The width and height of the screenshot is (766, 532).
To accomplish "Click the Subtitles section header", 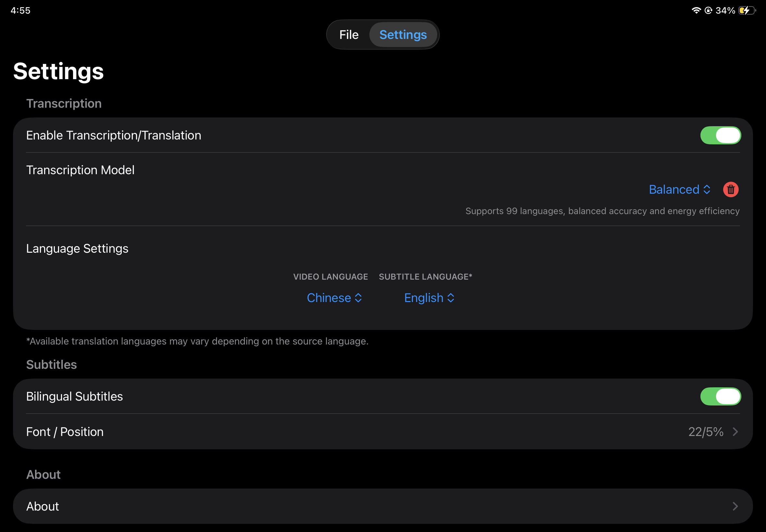I will (x=52, y=364).
